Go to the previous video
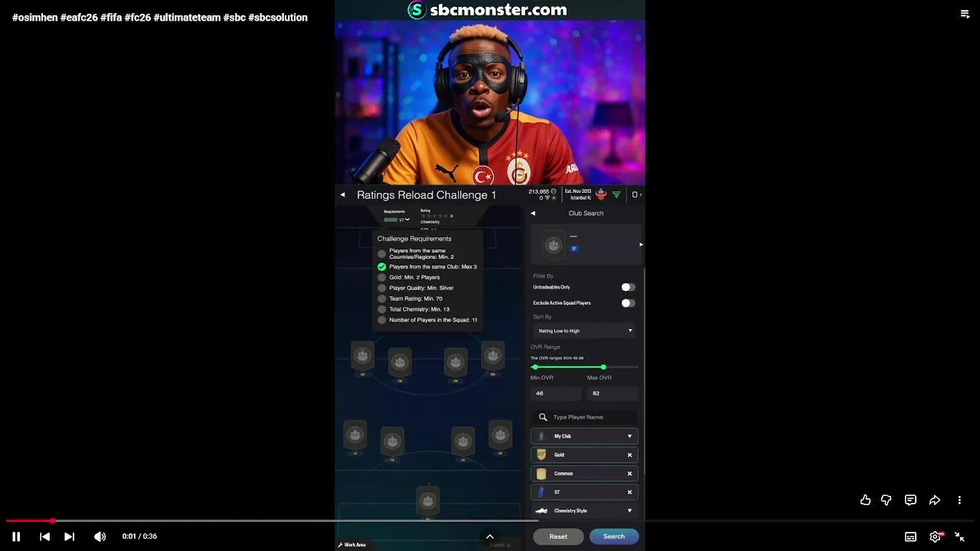Image resolution: width=980 pixels, height=551 pixels. click(44, 536)
